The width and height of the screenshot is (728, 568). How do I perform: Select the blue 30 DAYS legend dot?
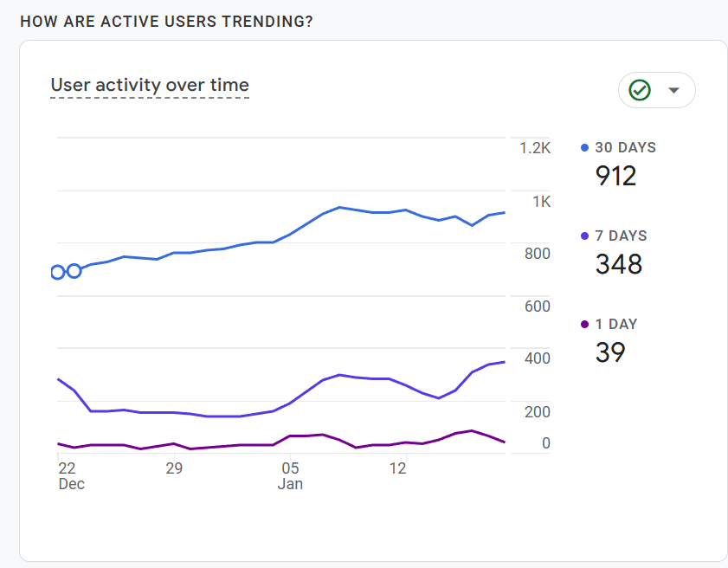coord(584,148)
